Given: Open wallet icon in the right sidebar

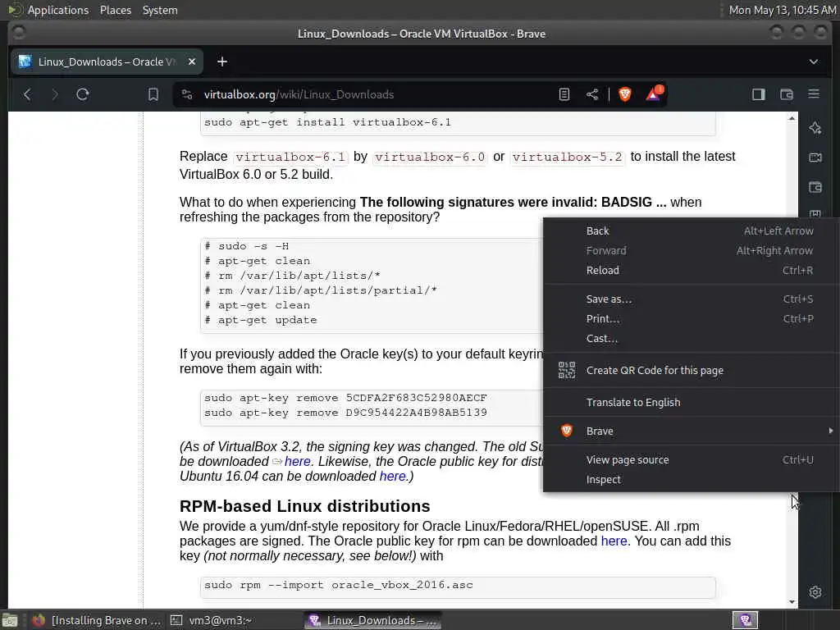Looking at the screenshot, I should point(815,188).
